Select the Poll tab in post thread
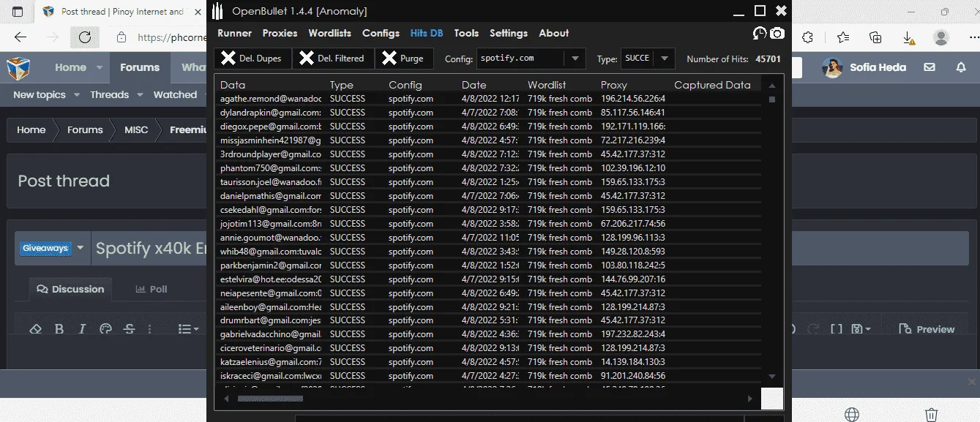 [x=152, y=289]
